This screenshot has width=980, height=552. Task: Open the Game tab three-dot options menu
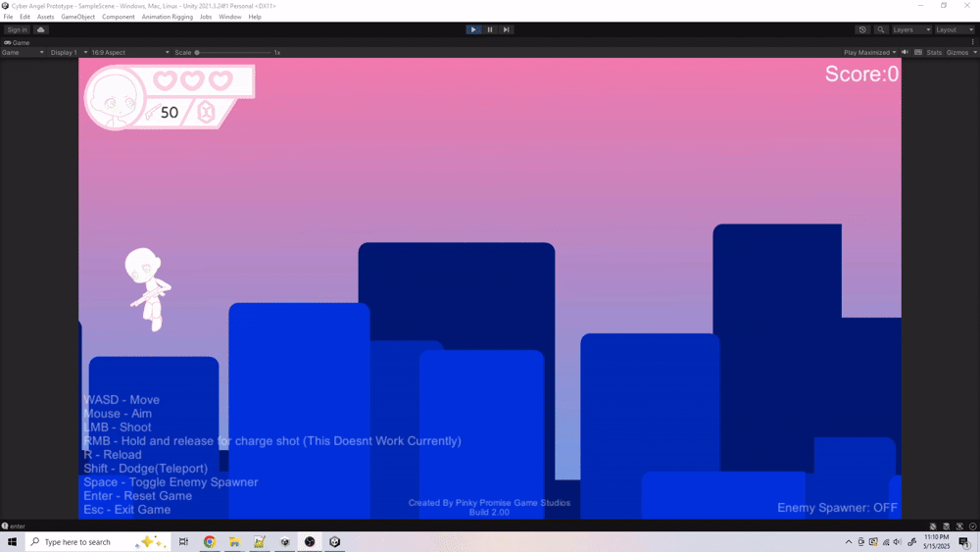pyautogui.click(x=972, y=42)
